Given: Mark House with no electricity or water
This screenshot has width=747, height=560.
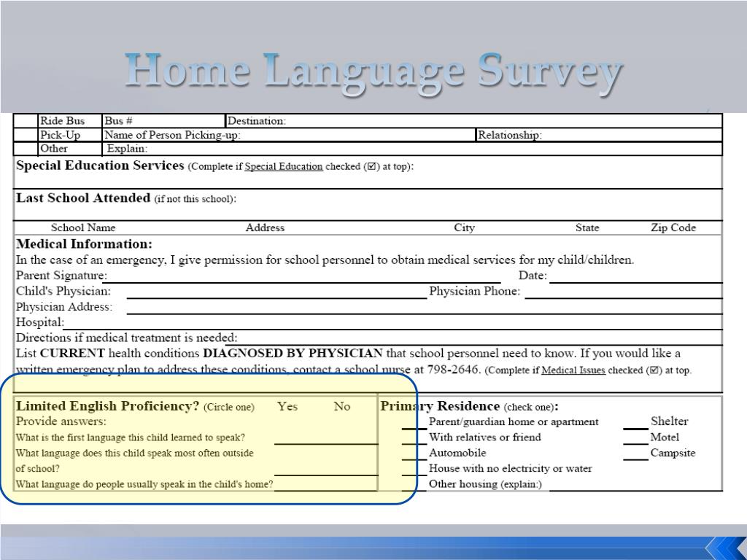Looking at the screenshot, I should click(414, 469).
